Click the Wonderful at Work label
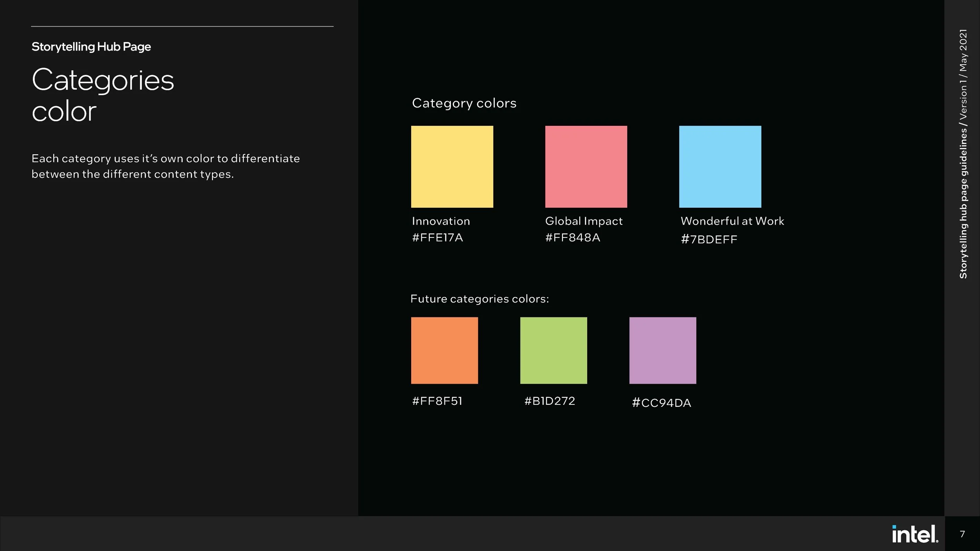980x551 pixels. 732,221
